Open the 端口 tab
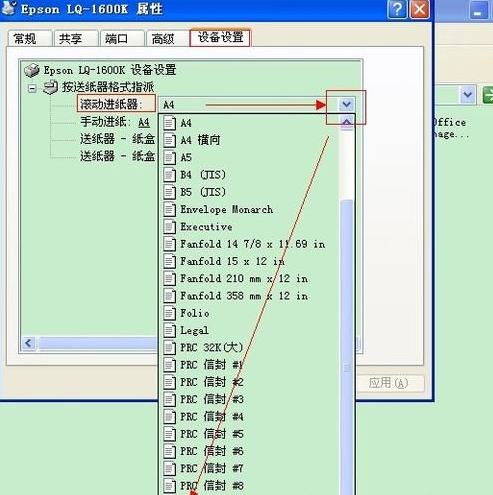This screenshot has height=495, width=493. click(x=122, y=38)
